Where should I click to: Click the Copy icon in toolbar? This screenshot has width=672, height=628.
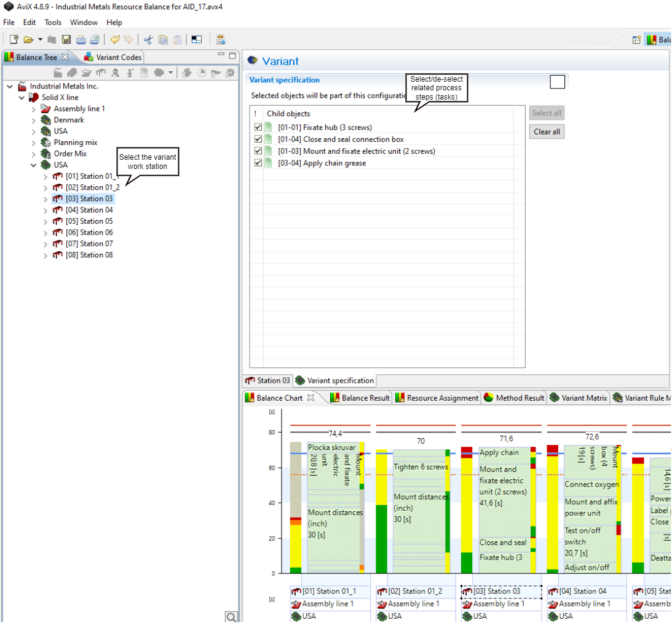click(x=163, y=40)
